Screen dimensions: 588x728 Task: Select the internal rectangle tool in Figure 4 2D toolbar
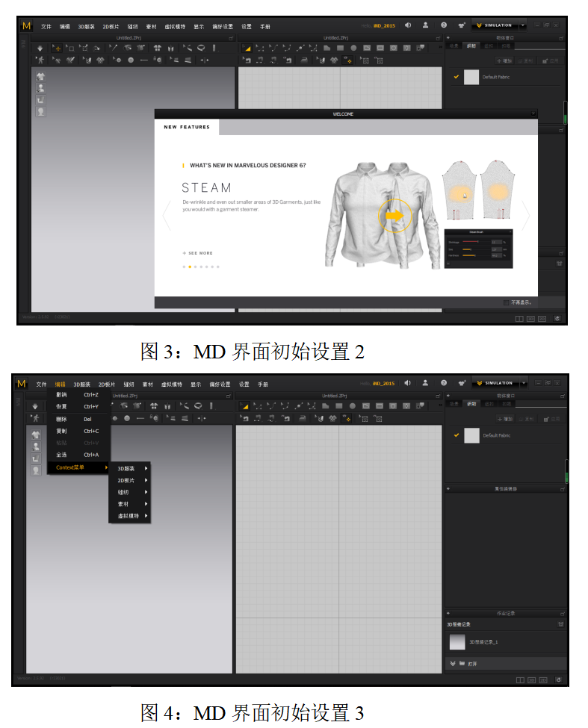[380, 405]
